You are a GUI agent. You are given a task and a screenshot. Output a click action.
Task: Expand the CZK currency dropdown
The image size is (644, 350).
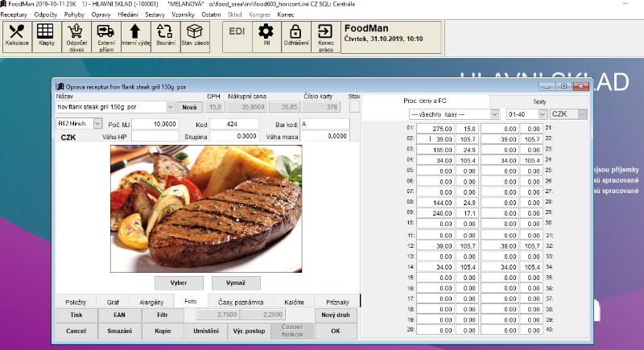tap(582, 114)
